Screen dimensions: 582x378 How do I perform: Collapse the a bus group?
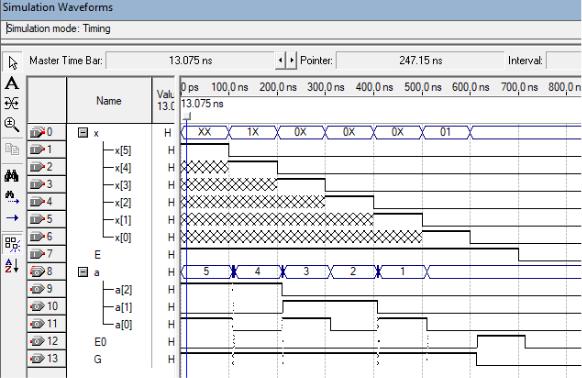pos(83,272)
